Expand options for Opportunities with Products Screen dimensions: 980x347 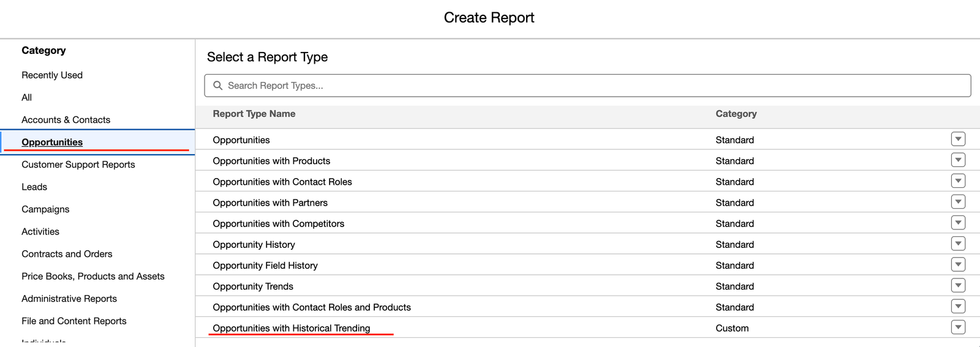(958, 160)
